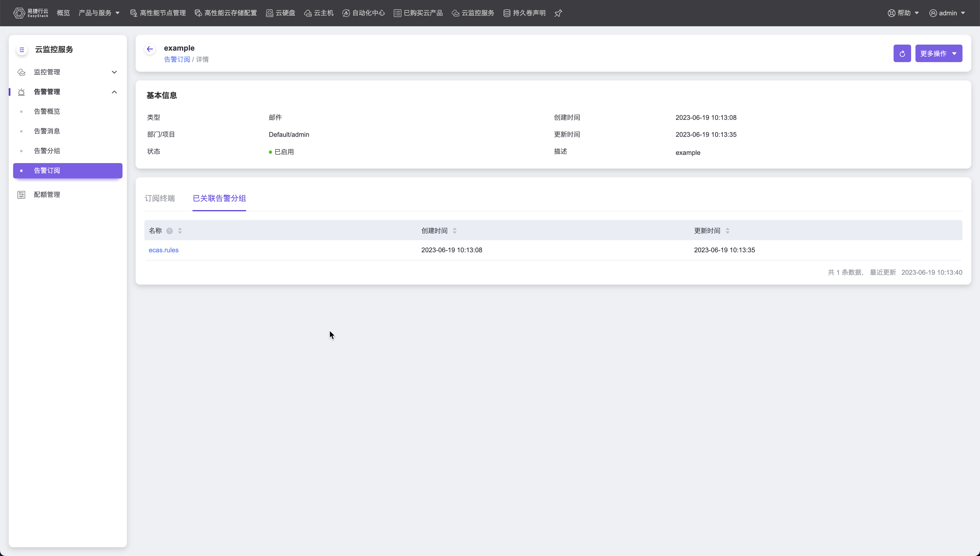Sort the table by 名称 column
Screen dimensions: 980x556
click(180, 231)
